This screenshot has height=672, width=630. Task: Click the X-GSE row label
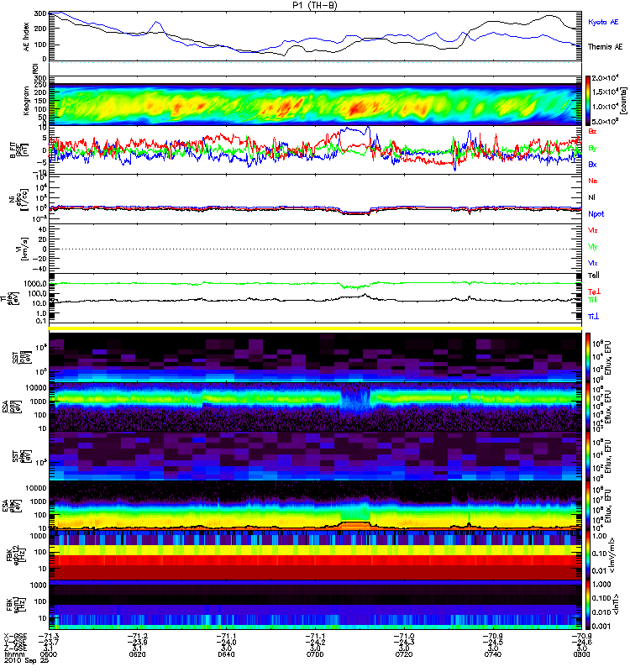coord(15,637)
